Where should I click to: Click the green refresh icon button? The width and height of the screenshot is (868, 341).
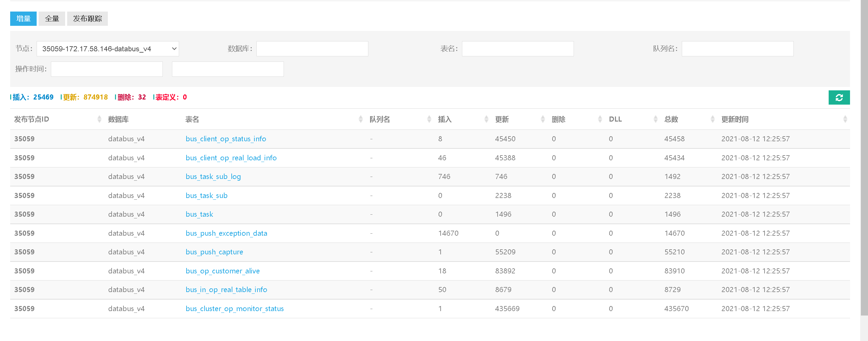839,97
